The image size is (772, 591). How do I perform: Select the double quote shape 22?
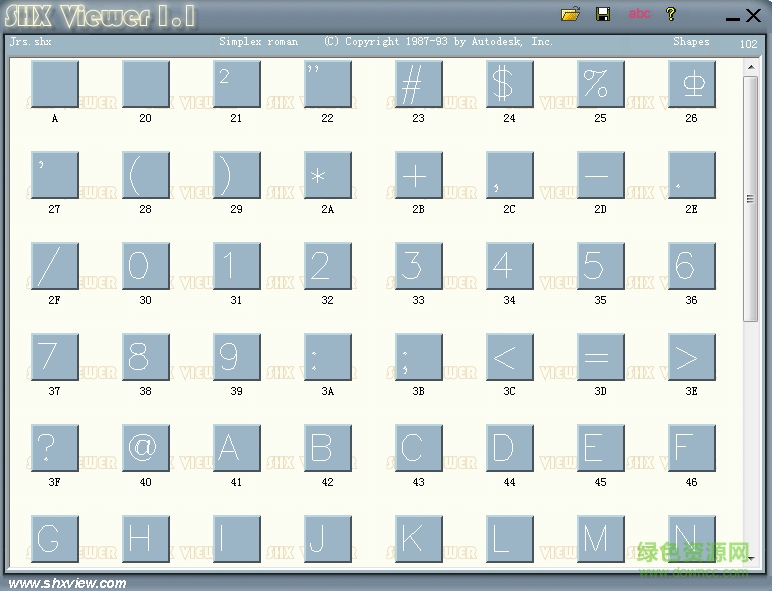pos(328,84)
